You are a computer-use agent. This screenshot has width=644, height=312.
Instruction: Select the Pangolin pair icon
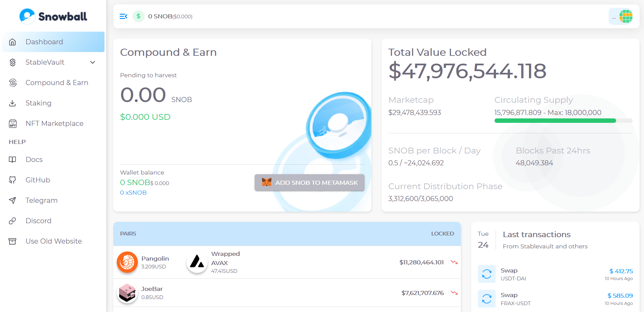pos(127,262)
